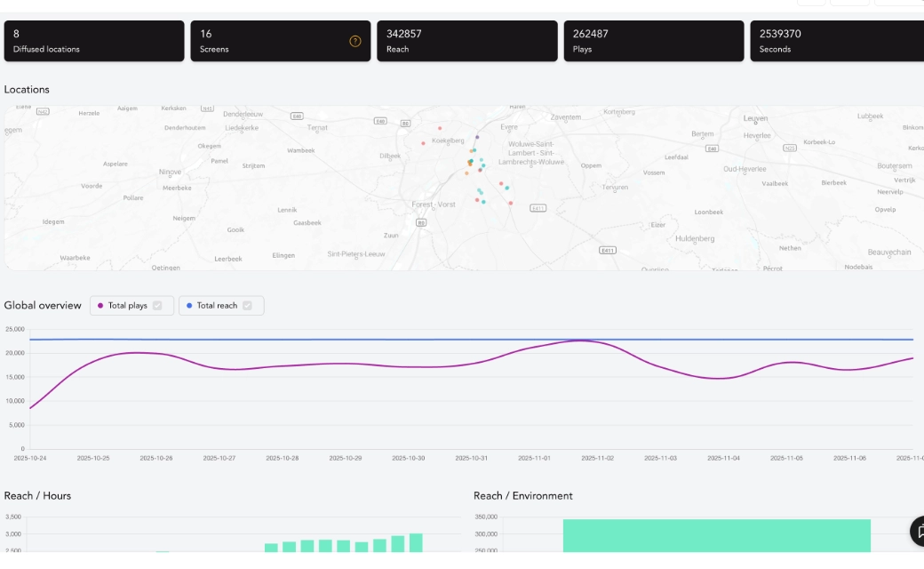
Task: Uncheck the Total plays checkbox
Action: (x=157, y=306)
